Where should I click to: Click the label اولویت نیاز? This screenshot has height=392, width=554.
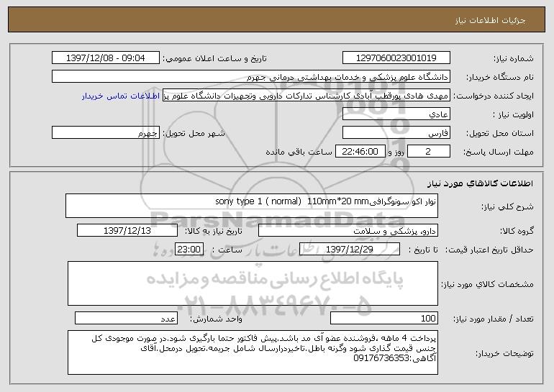point(514,114)
